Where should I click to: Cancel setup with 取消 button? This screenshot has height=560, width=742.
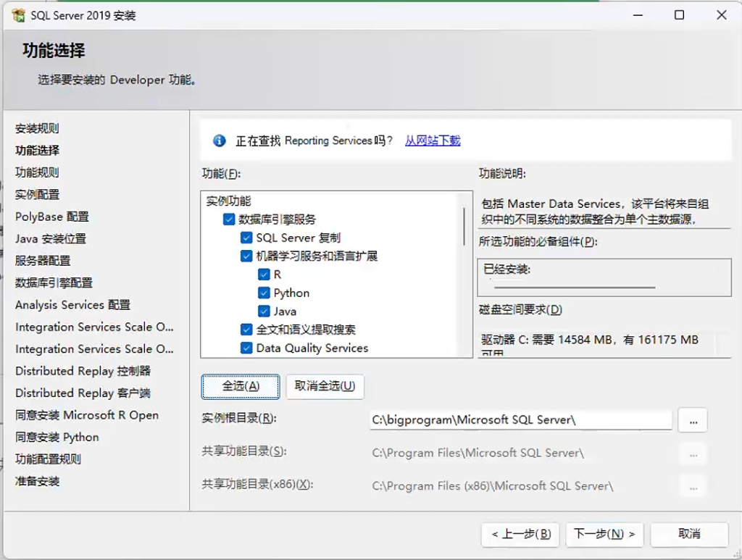point(689,535)
